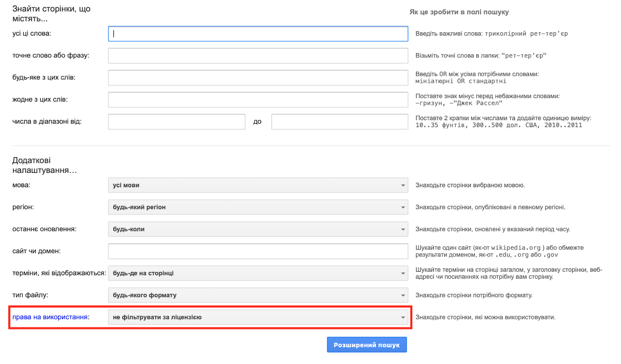The image size is (621, 364).
Task: Click the hint text 'Знаходьте сторінки вибраною мовою.'
Action: pyautogui.click(x=470, y=185)
